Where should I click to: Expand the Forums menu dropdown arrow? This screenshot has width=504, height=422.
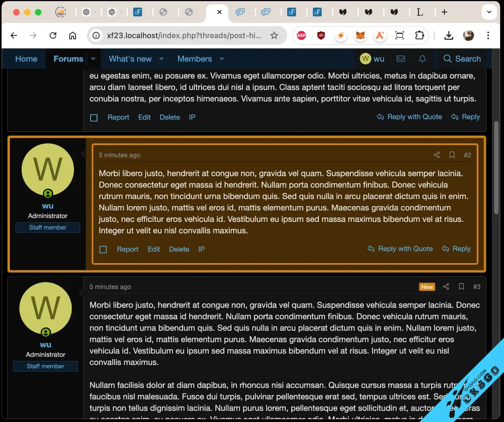click(x=93, y=59)
